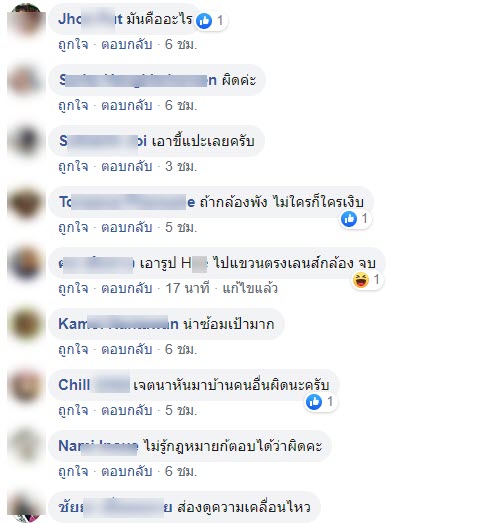Reply (ตอบกลับ) to น่าซ้อมเป้ามาก comment
Image resolution: width=497 pixels, height=523 pixels.
pos(127,350)
